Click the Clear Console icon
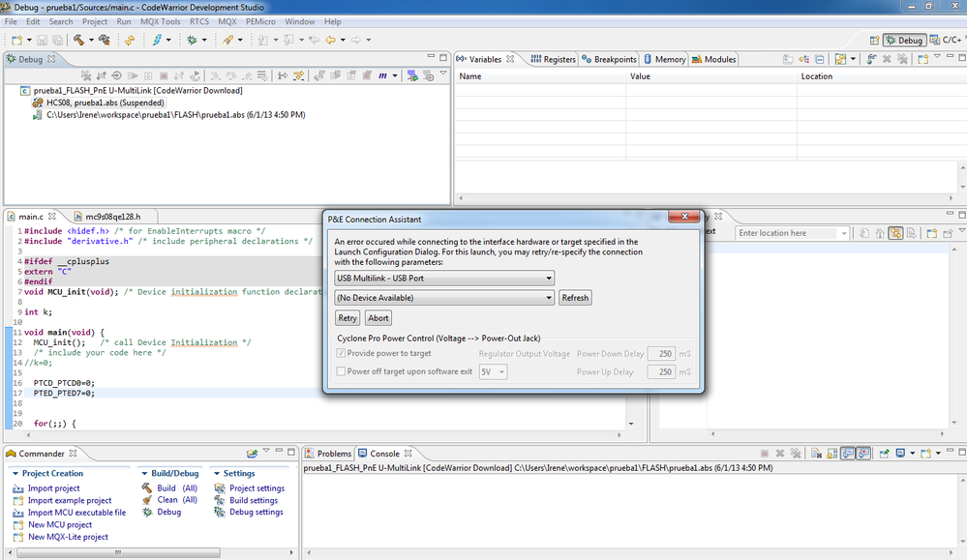Image resolution: width=967 pixels, height=560 pixels. pos(817,454)
